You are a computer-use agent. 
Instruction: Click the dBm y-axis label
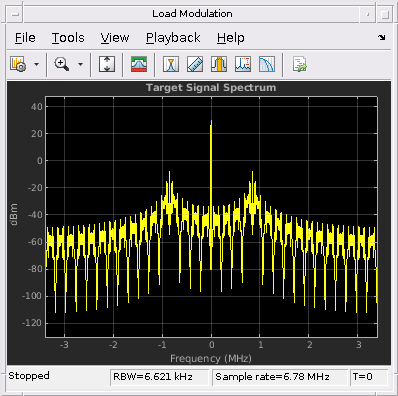click(14, 215)
